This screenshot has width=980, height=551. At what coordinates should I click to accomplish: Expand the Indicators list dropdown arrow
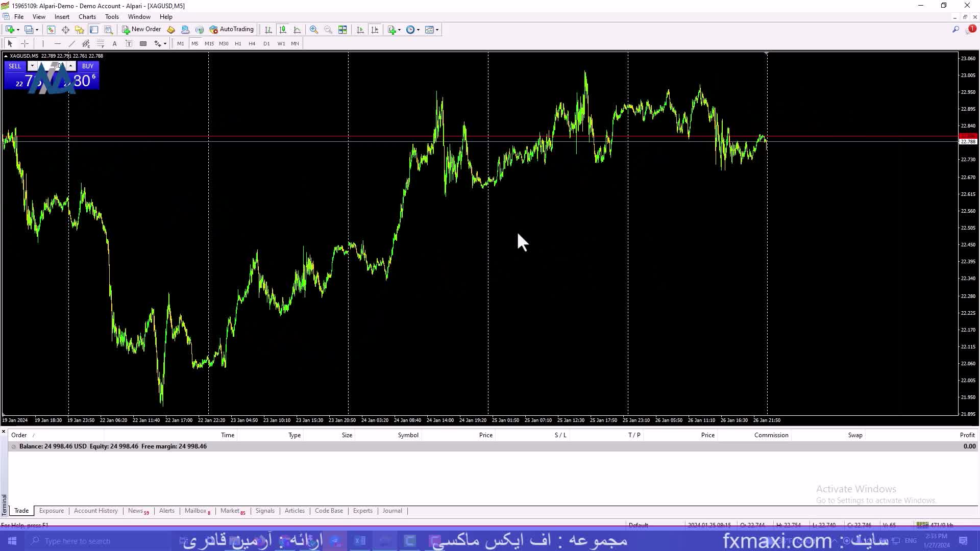(x=399, y=30)
